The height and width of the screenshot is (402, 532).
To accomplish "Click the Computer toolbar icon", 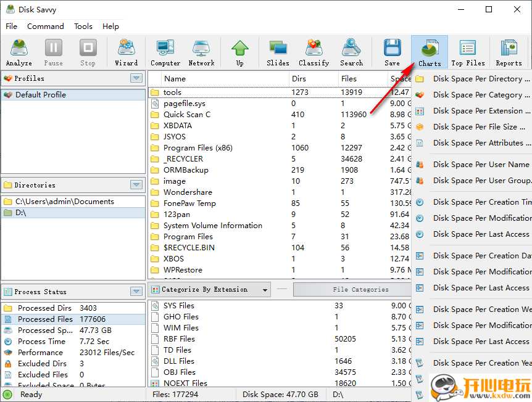I will point(165,52).
